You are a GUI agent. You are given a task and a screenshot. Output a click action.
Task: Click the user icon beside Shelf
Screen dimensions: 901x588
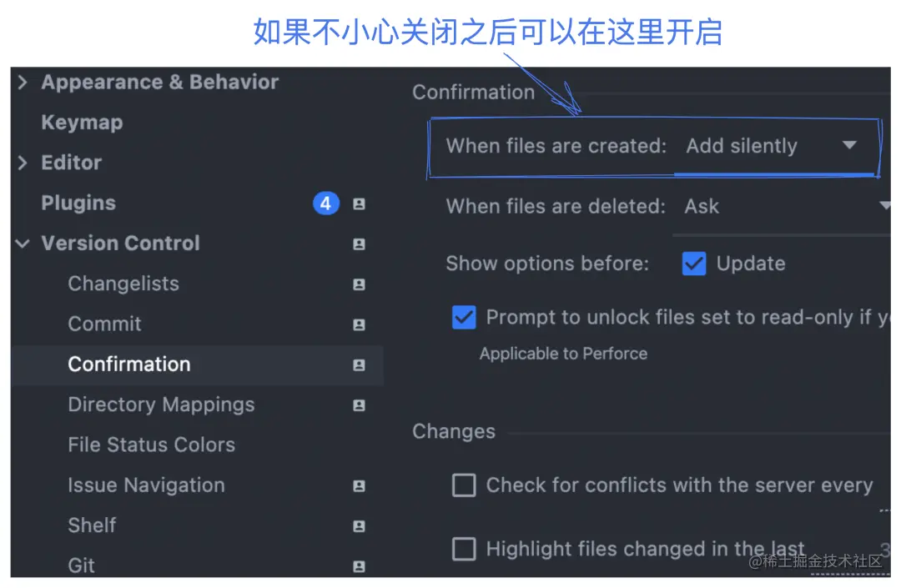tap(359, 525)
